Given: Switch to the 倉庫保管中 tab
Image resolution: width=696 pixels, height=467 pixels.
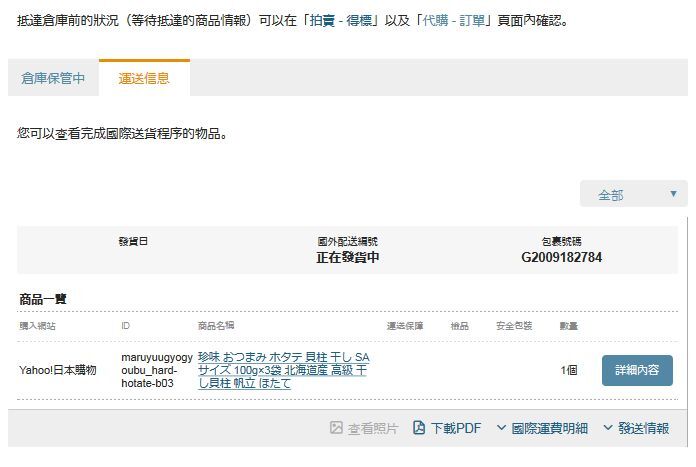Looking at the screenshot, I should 53,78.
